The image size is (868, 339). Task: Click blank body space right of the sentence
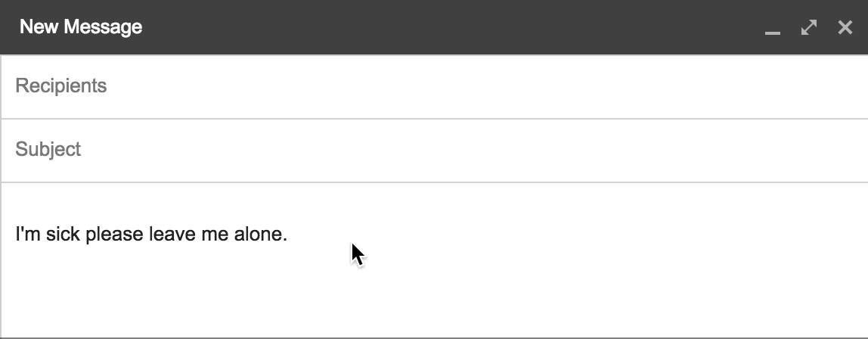click(x=575, y=234)
